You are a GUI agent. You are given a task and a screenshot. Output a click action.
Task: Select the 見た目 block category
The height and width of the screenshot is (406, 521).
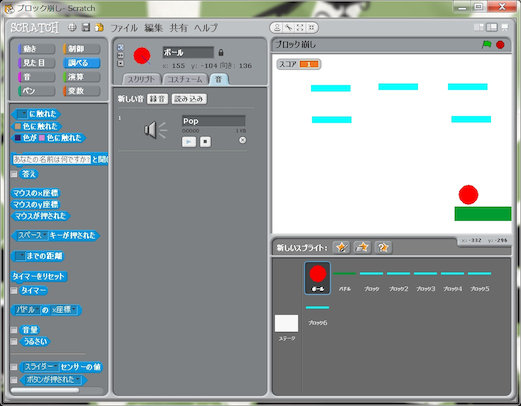click(x=37, y=63)
